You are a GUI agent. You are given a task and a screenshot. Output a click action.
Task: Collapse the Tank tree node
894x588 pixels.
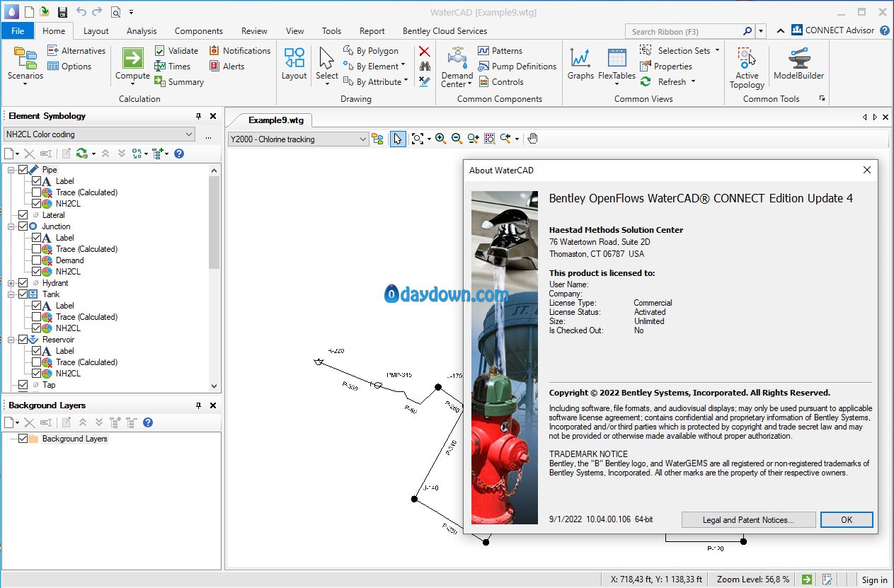(11, 294)
